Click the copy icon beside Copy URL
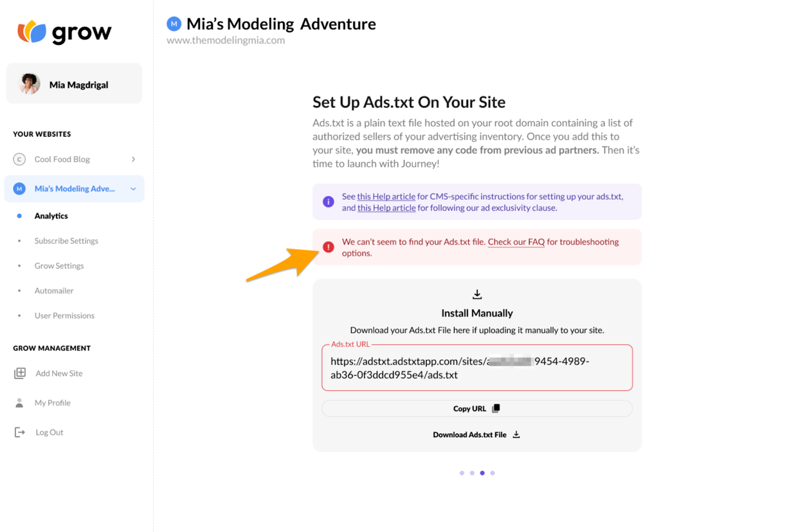This screenshot has width=807, height=532. 496,408
